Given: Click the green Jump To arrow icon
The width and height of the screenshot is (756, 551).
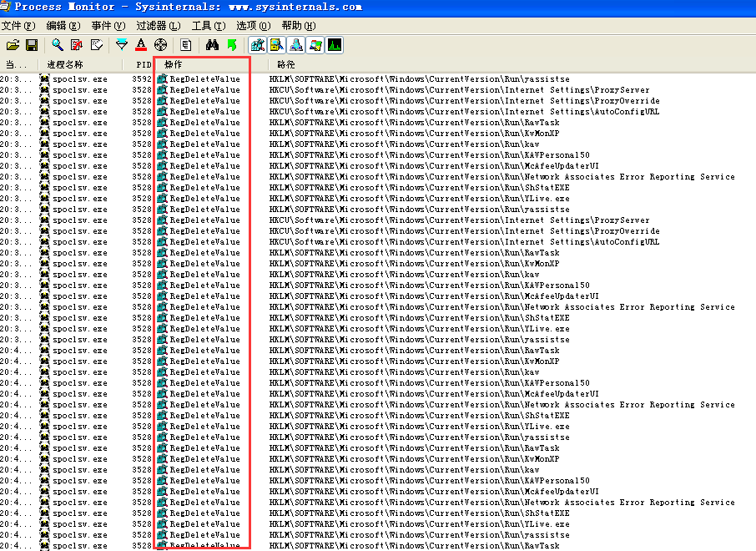Looking at the screenshot, I should click(x=232, y=44).
